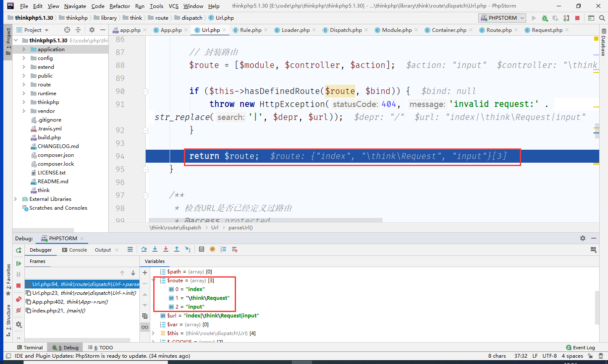The image size is (608, 364).
Task: Open Project panel gear settings
Action: (92, 30)
